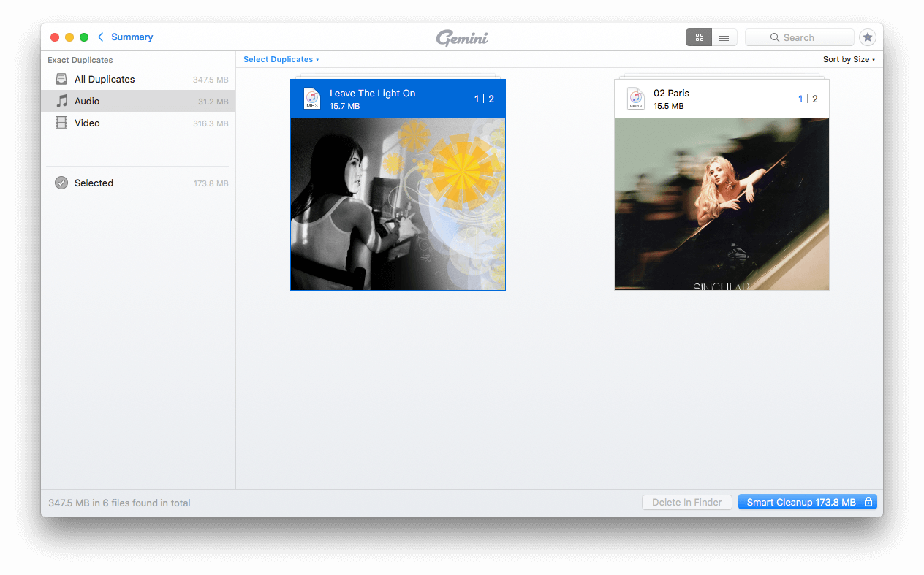
Task: Click the star favorites icon
Action: tap(867, 37)
